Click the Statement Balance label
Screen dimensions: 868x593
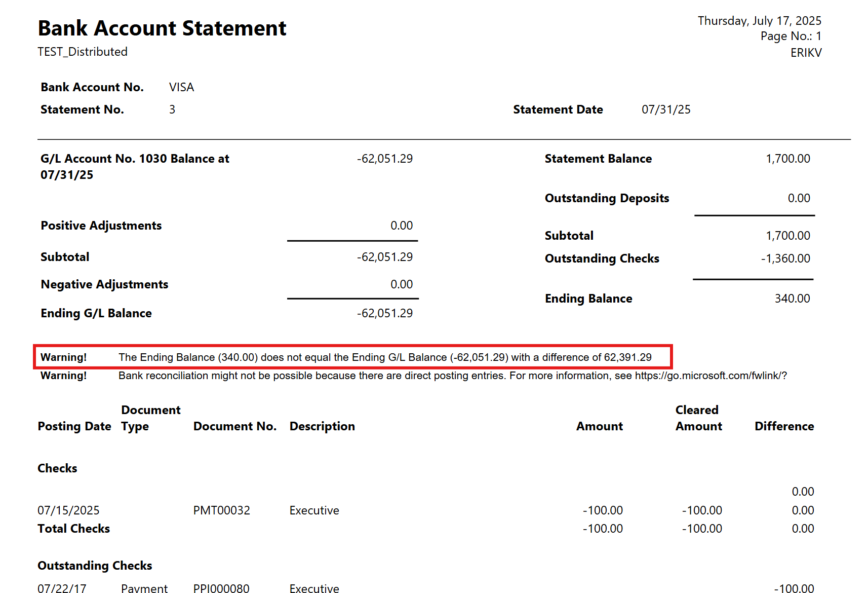pyautogui.click(x=598, y=159)
